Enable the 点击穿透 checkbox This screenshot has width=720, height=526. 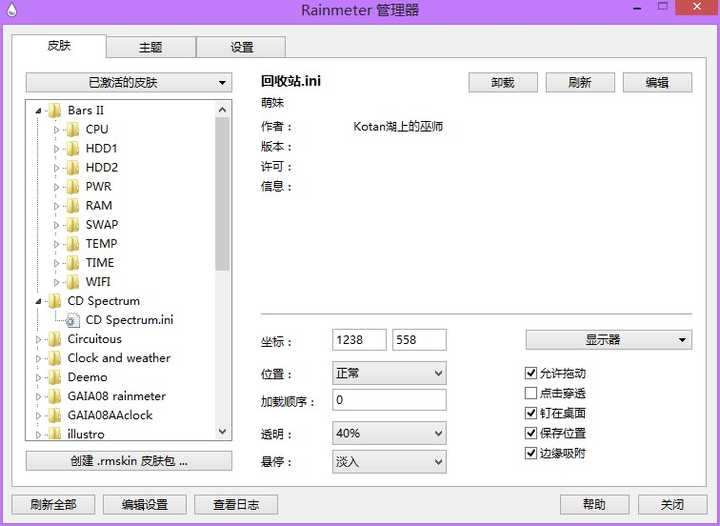(531, 393)
